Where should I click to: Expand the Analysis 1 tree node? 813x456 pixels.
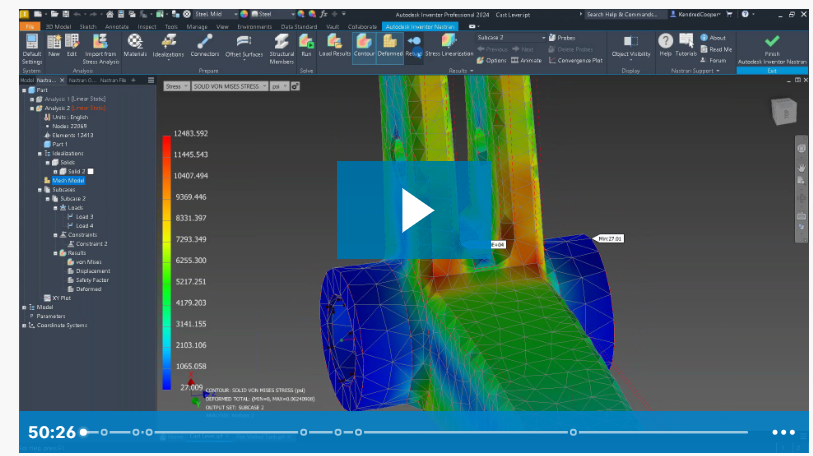32,99
